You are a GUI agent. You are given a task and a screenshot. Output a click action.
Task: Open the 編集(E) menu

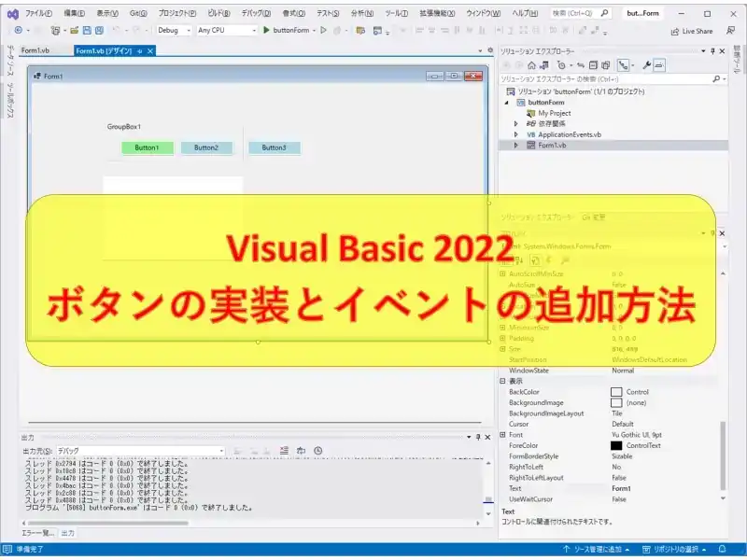click(75, 13)
